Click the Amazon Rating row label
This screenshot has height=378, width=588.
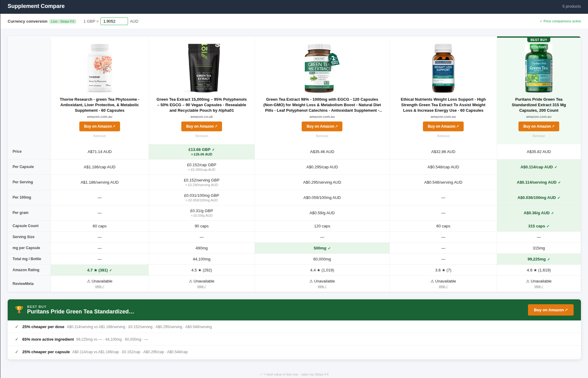click(x=26, y=270)
